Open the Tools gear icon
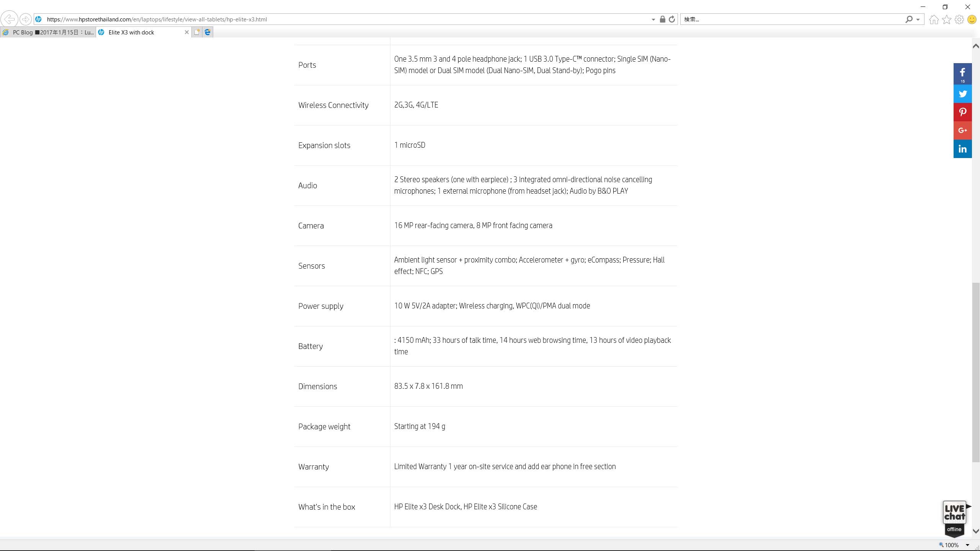The width and height of the screenshot is (980, 551). 959,20
